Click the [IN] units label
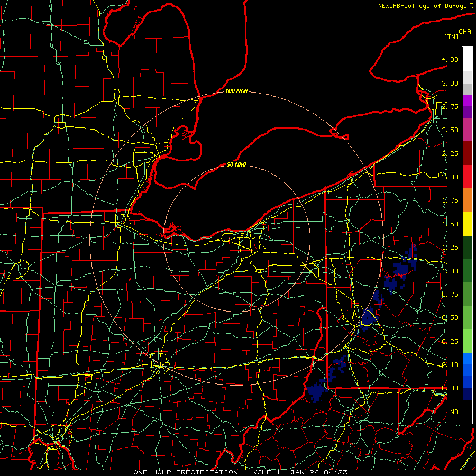476x476 pixels. click(x=452, y=36)
